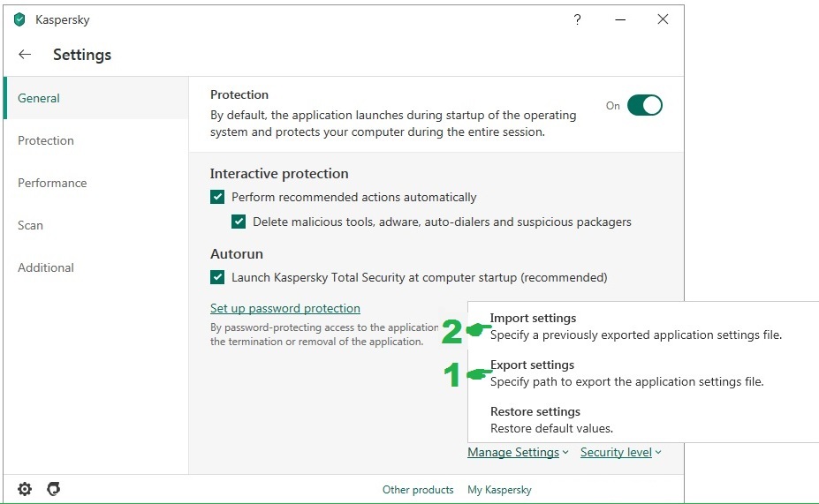
Task: Turn off the Protection toggle switch
Action: point(645,105)
